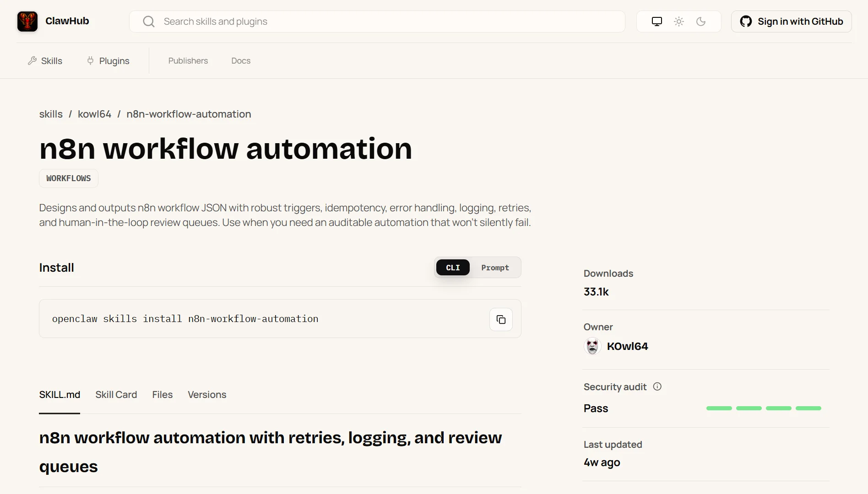The width and height of the screenshot is (868, 494).
Task: Switch to dark theme moon icon
Action: point(701,21)
